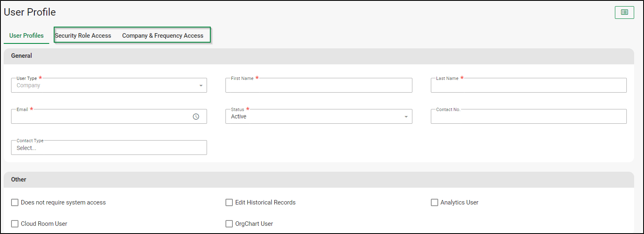
Task: Click into the First Name field
Action: [319, 85]
